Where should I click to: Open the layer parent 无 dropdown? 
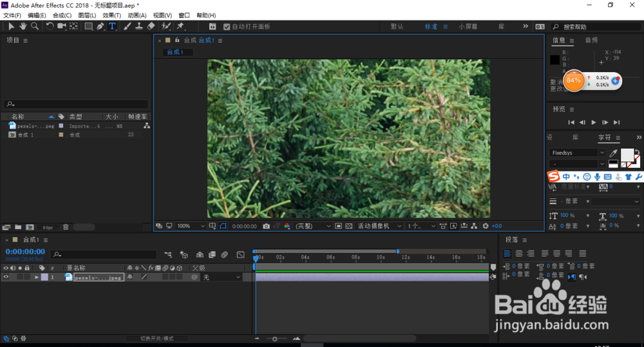click(222, 277)
